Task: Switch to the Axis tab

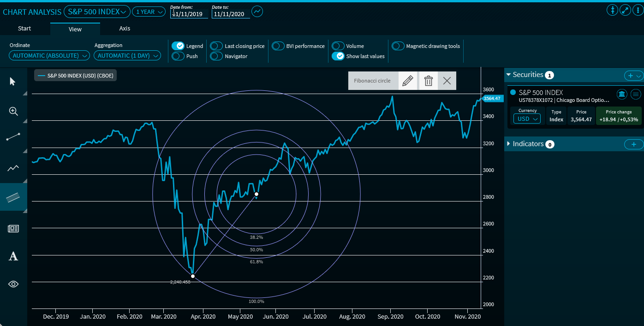Action: (125, 29)
